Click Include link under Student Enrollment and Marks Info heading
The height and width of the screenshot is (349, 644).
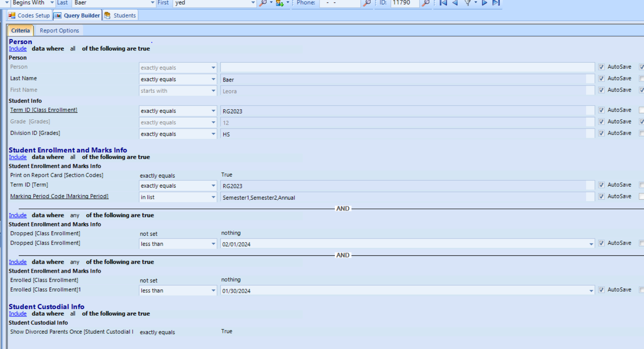(18, 157)
